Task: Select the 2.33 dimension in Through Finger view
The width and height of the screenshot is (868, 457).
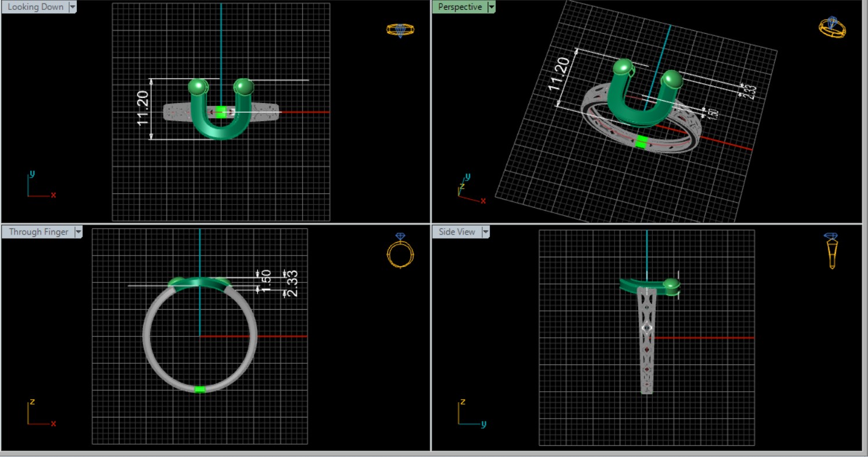Action: click(293, 283)
